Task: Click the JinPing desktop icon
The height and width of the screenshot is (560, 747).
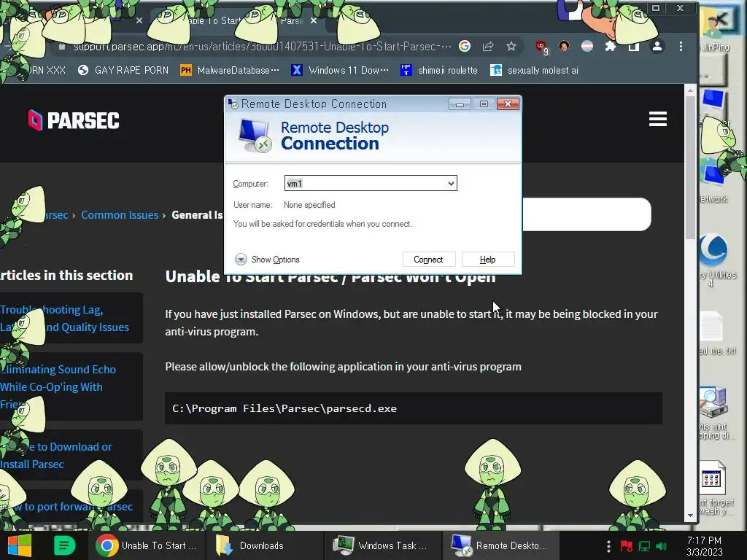Action: tap(716, 31)
